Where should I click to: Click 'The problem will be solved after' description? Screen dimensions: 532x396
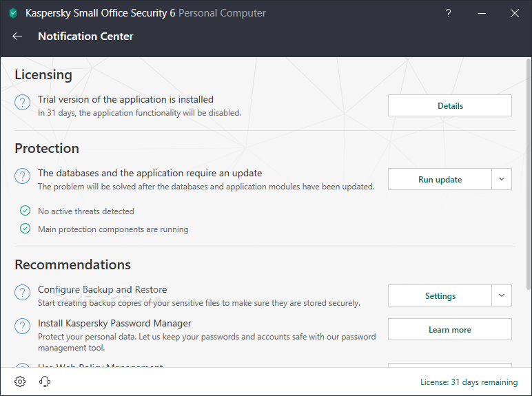(206, 187)
